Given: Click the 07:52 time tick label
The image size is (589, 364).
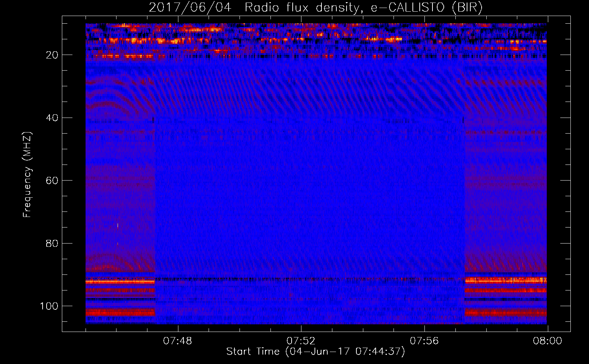Looking at the screenshot, I should click(x=301, y=341).
